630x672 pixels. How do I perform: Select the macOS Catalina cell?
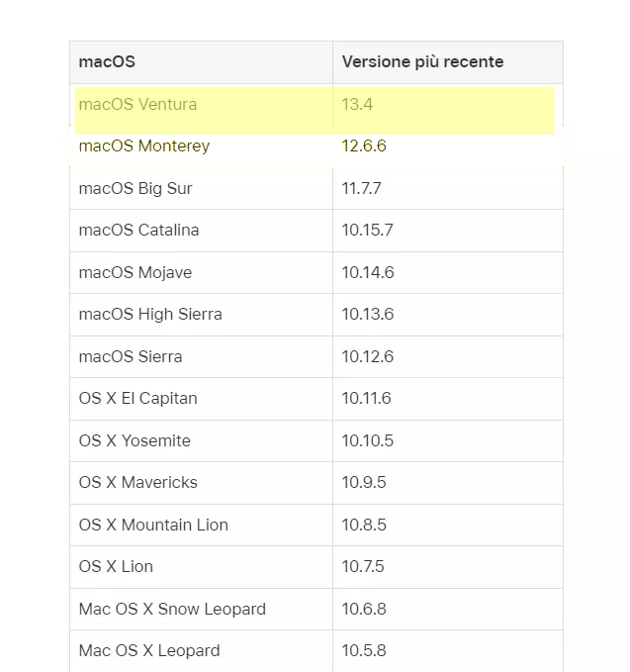pyautogui.click(x=138, y=231)
